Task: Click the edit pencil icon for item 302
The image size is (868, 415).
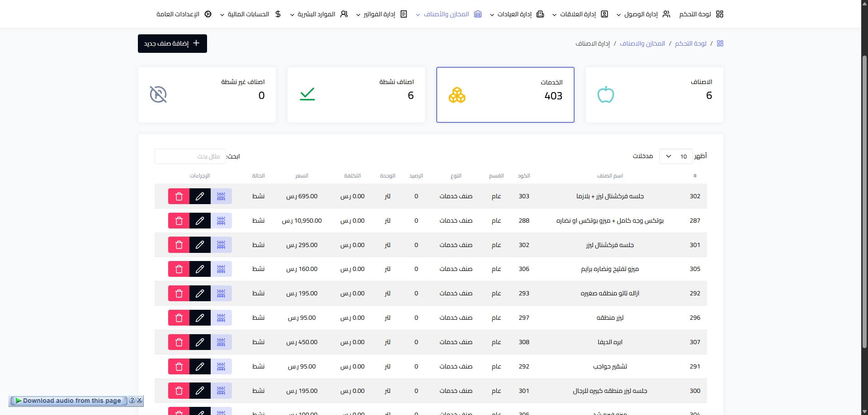Action: tap(200, 196)
